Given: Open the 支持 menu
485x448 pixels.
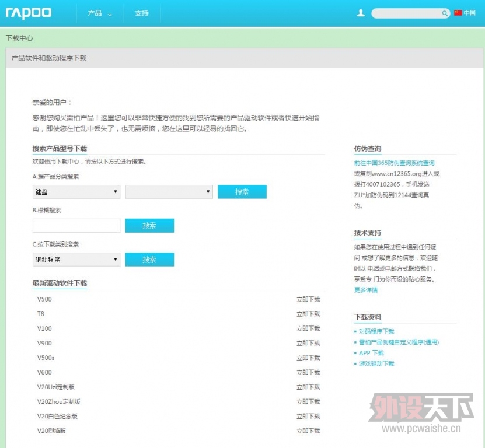Looking at the screenshot, I should click(142, 13).
